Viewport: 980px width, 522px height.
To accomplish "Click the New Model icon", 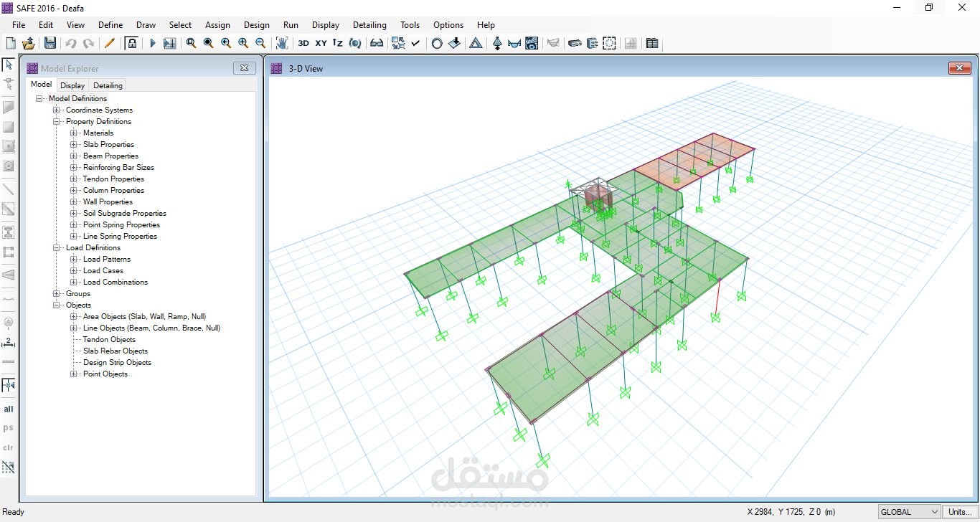I will [11, 43].
